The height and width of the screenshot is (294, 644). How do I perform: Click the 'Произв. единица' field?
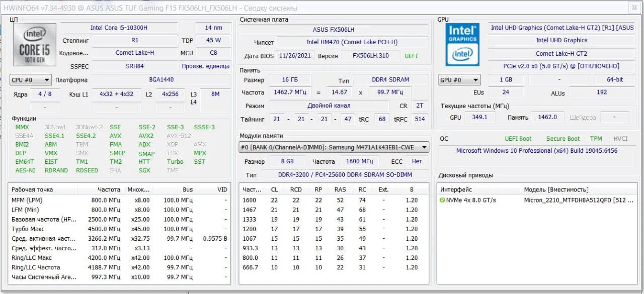click(x=205, y=66)
